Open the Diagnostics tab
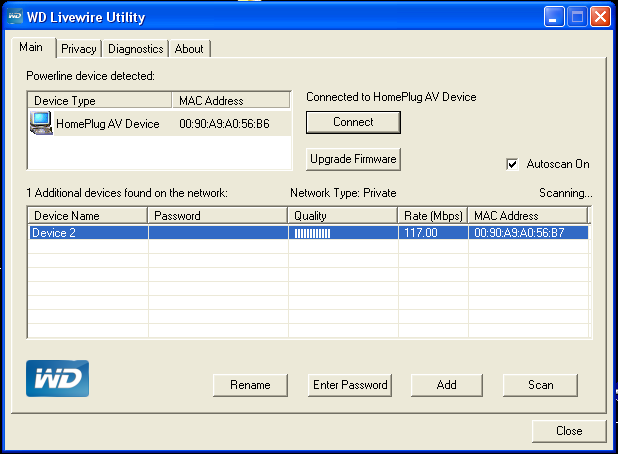The height and width of the screenshot is (454, 618). [136, 49]
